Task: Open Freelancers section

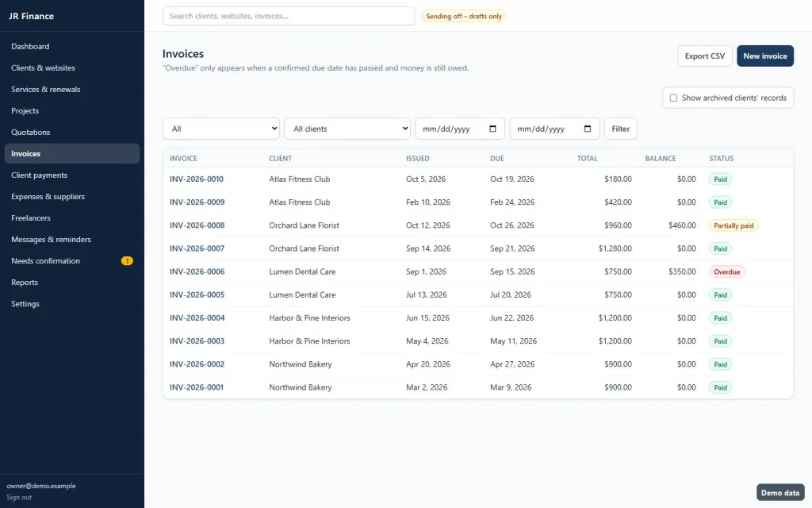Action: pyautogui.click(x=72, y=217)
